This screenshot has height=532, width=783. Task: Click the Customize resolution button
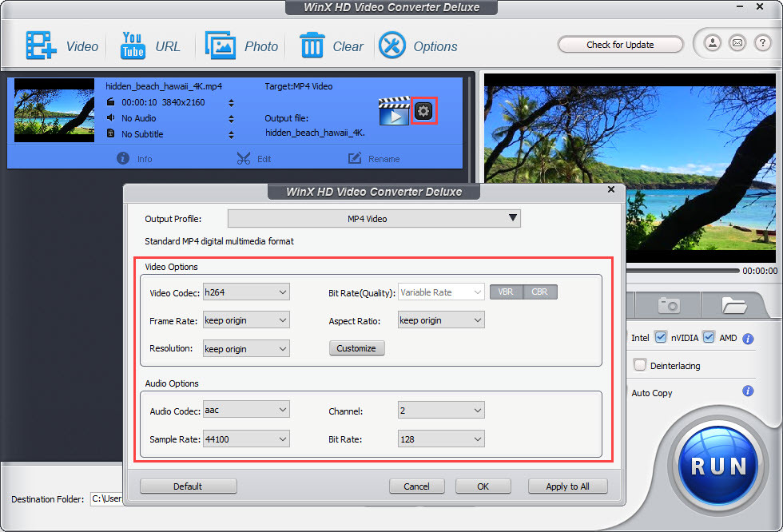click(x=356, y=348)
